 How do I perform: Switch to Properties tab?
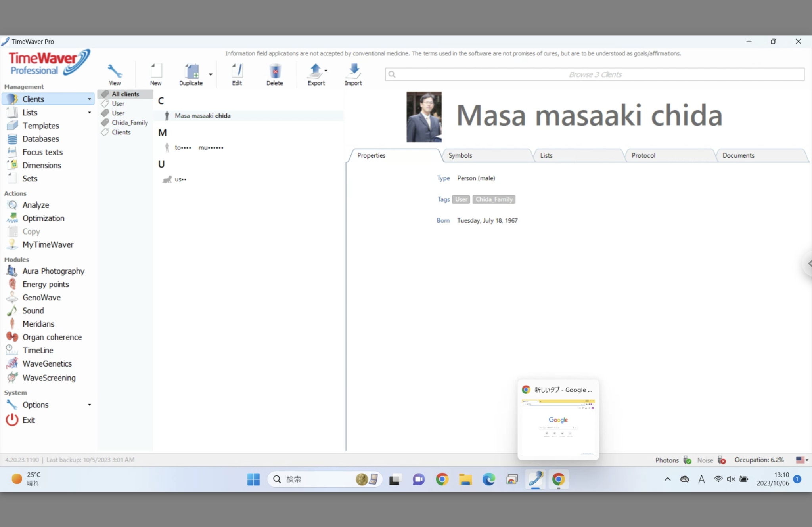pyautogui.click(x=371, y=155)
